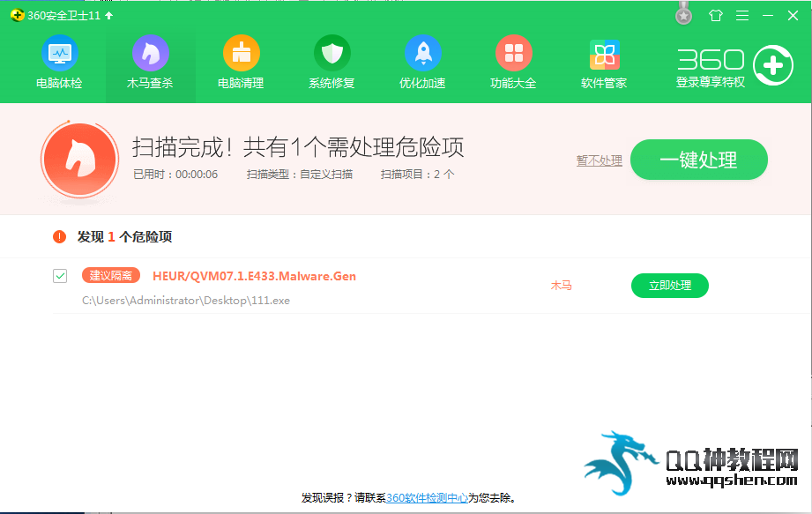Click the orange warning icon beside 发现1个危险项
The image size is (812, 514).
pyautogui.click(x=60, y=236)
